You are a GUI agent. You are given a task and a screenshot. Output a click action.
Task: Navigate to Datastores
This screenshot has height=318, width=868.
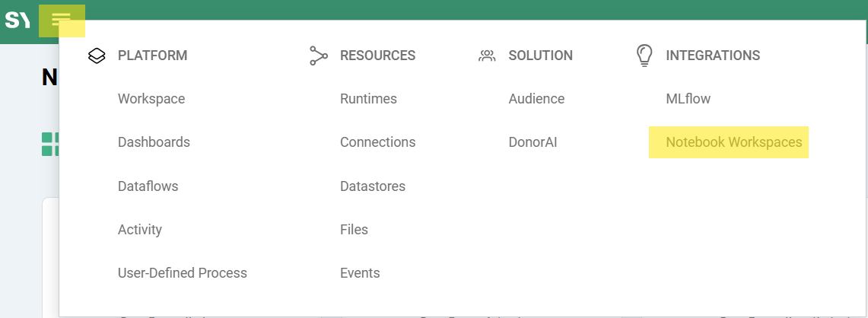tap(373, 186)
